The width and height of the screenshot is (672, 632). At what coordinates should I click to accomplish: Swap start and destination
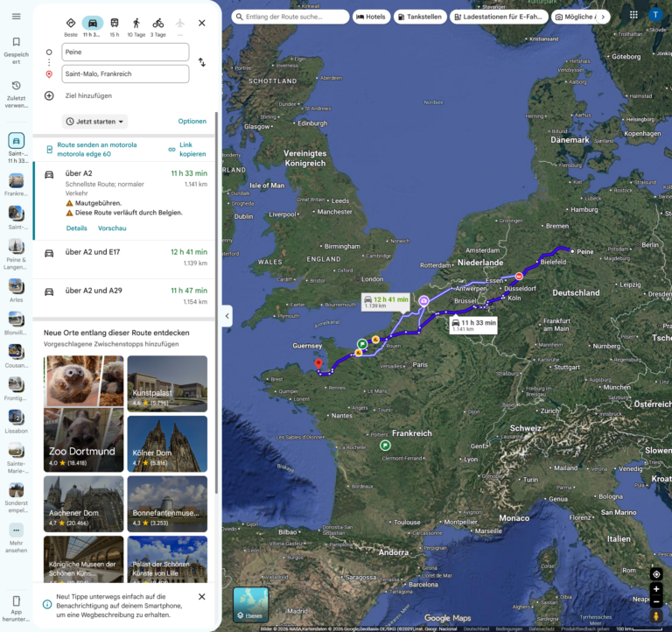tap(202, 62)
